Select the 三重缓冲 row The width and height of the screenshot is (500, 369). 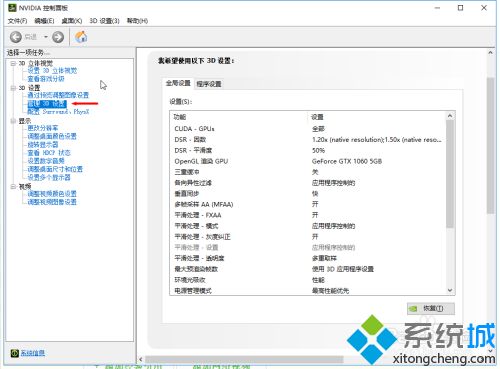pos(308,172)
